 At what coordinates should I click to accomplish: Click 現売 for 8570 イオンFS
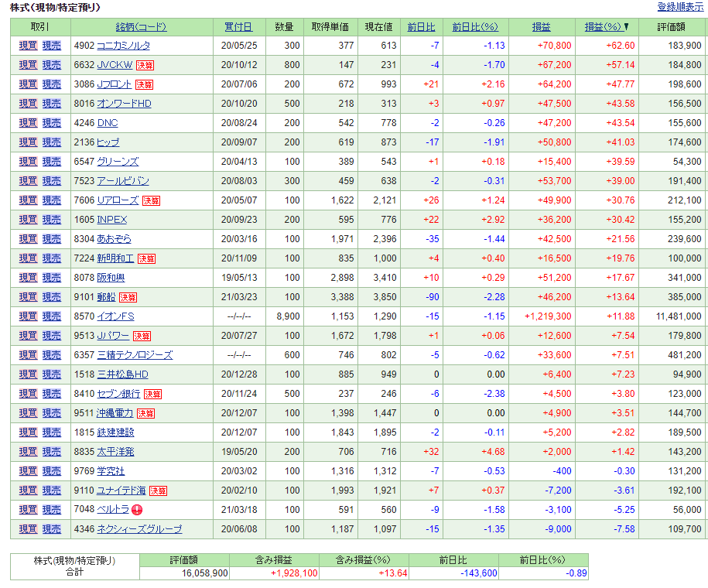[x=52, y=316]
